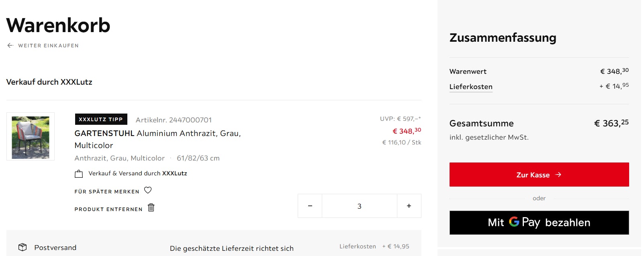Select the Postversand delivery option label
Screen dimensions: 644x256
point(55,248)
